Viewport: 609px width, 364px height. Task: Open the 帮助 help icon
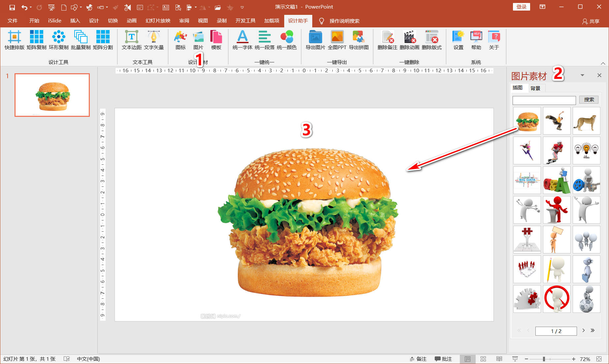point(476,40)
